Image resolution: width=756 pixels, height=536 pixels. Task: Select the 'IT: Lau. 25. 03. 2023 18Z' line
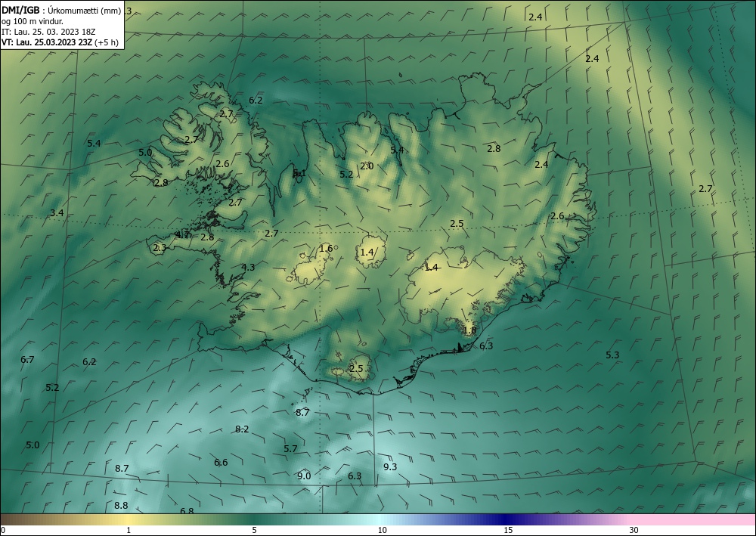[x=48, y=32]
